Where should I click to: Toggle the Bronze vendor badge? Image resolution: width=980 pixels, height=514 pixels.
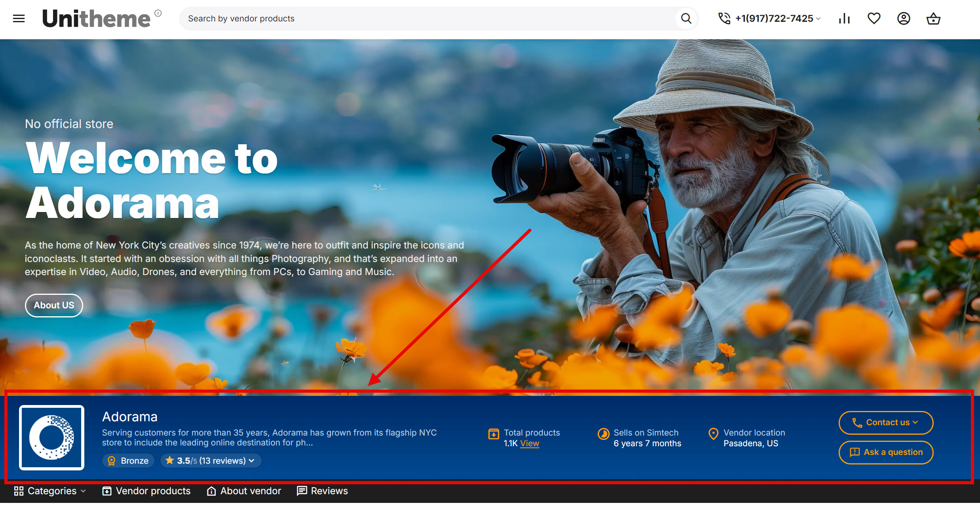point(128,460)
